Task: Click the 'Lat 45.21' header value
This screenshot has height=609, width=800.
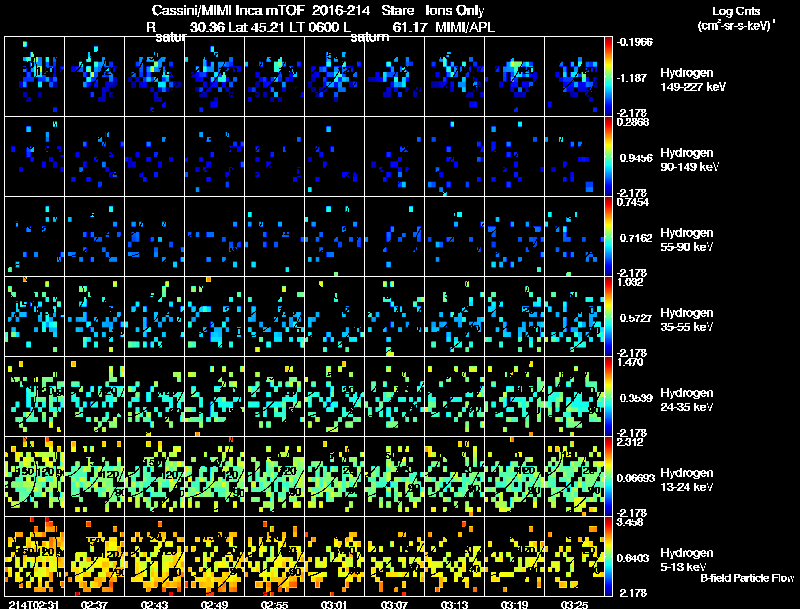Action: tap(257, 27)
